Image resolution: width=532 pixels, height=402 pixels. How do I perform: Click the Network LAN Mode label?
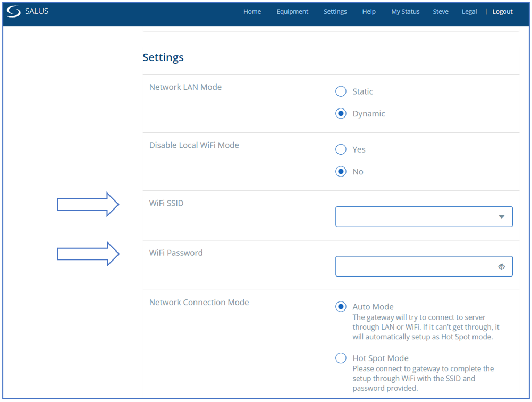[x=185, y=87]
